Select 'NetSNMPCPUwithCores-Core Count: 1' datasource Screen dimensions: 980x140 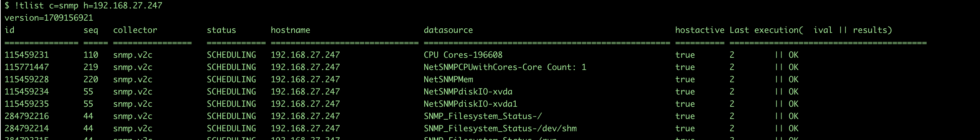[505, 67]
